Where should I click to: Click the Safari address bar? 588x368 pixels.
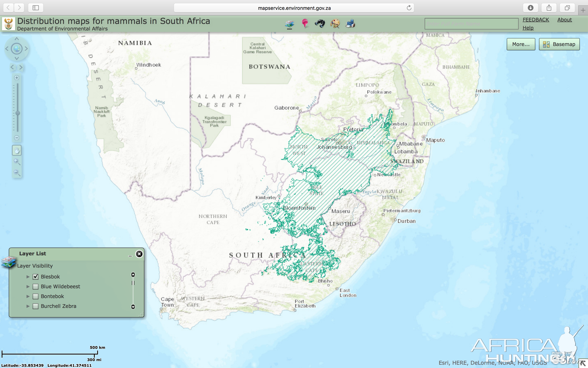click(294, 8)
